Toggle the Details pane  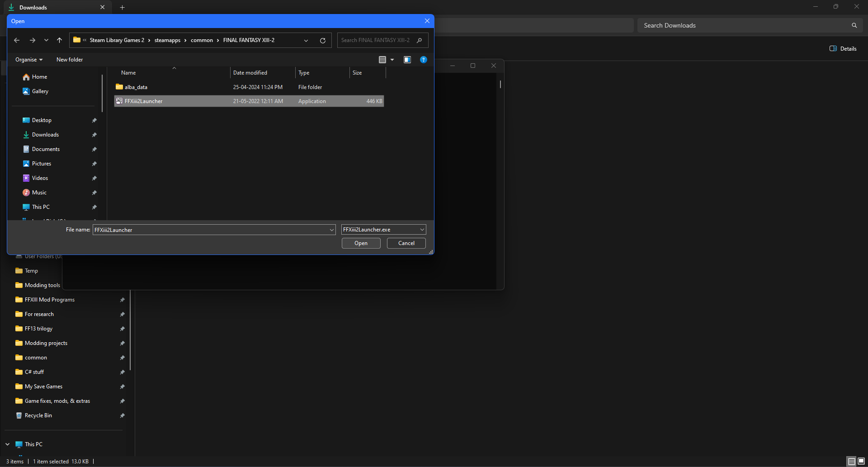pos(843,48)
